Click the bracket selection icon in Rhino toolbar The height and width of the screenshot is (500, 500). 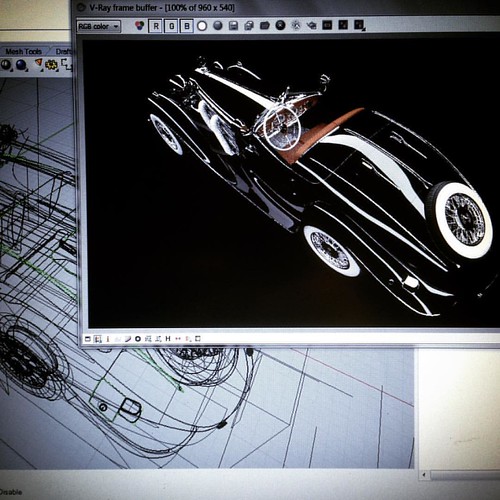coord(67,64)
